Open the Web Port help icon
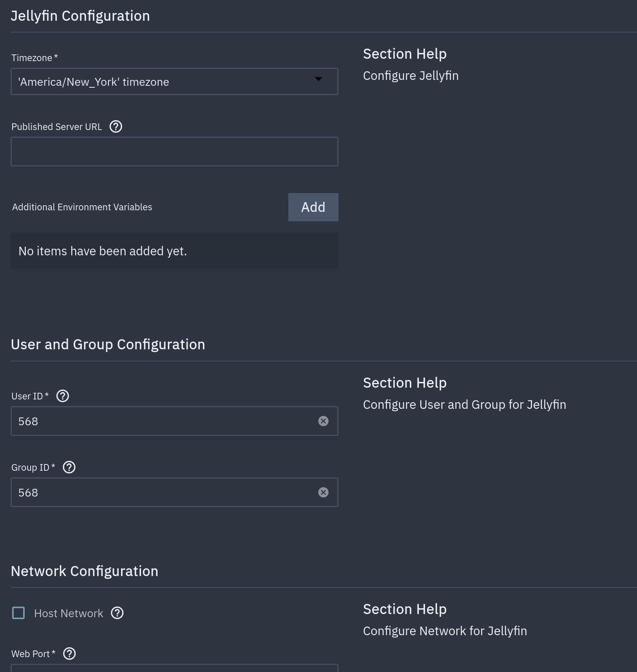The height and width of the screenshot is (672, 637). 69,654
